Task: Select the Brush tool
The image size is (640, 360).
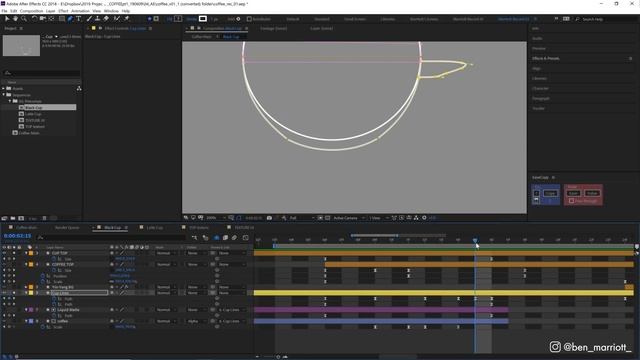Action: point(89,19)
